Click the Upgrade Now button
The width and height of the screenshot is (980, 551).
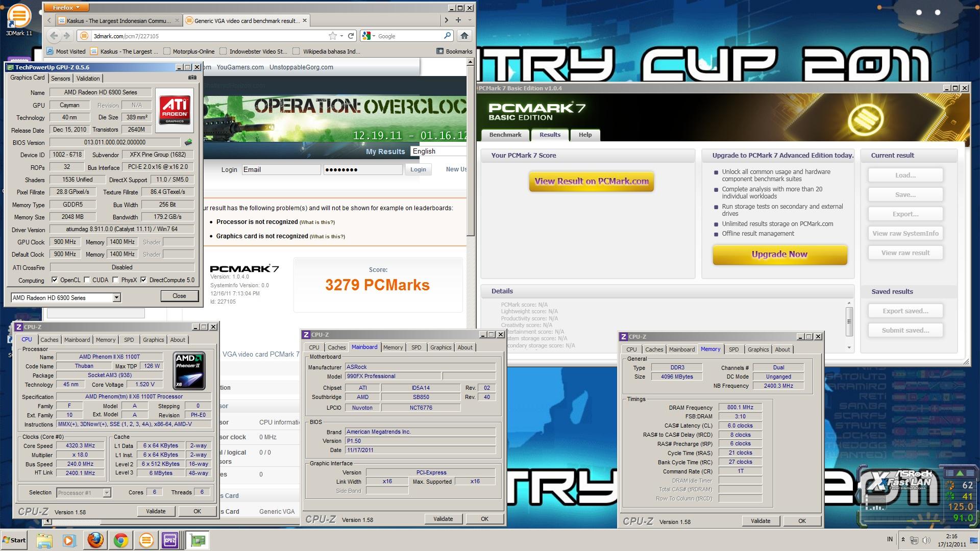tap(779, 254)
